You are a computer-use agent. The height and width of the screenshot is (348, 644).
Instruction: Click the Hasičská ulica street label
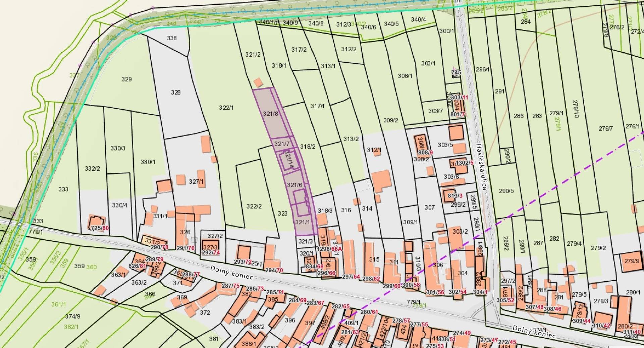pos(481,167)
